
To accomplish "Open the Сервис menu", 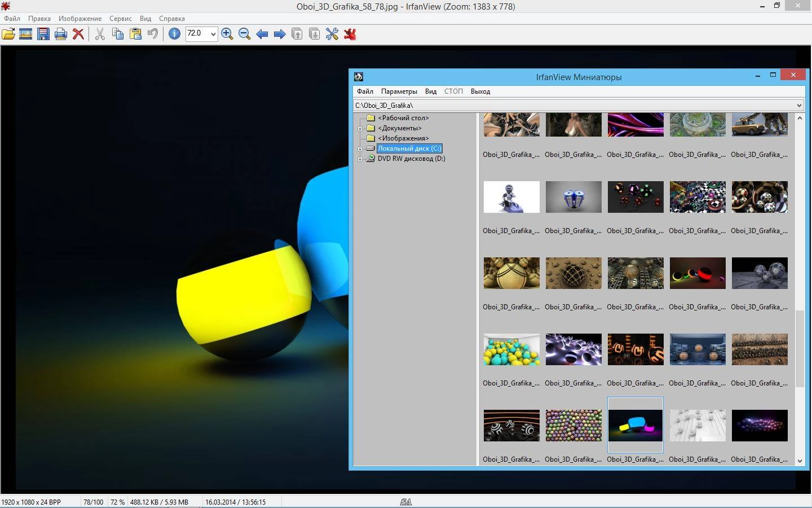I will pyautogui.click(x=121, y=18).
